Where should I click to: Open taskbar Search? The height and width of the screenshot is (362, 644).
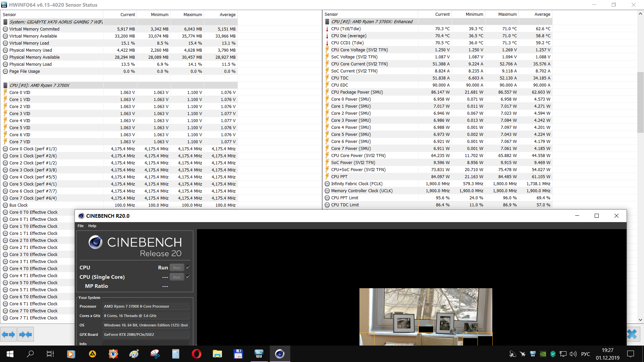pyautogui.click(x=30, y=354)
